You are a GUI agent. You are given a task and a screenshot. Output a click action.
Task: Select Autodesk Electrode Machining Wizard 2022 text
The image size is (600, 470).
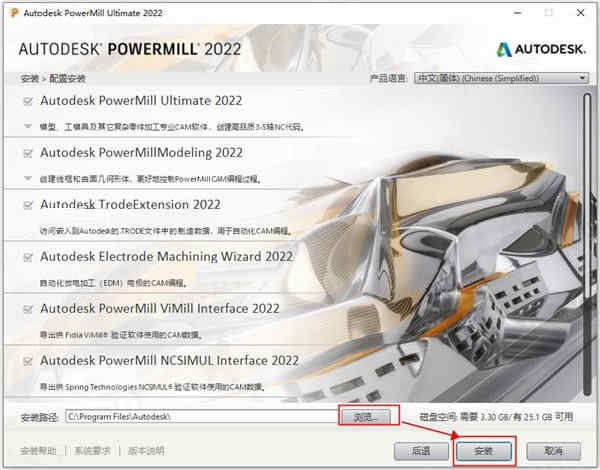167,256
